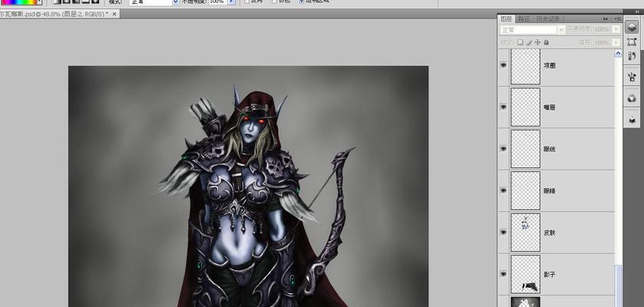Screen dimensions: 644x307
Task: Switch to the 历史记录 tab
Action: pos(548,19)
